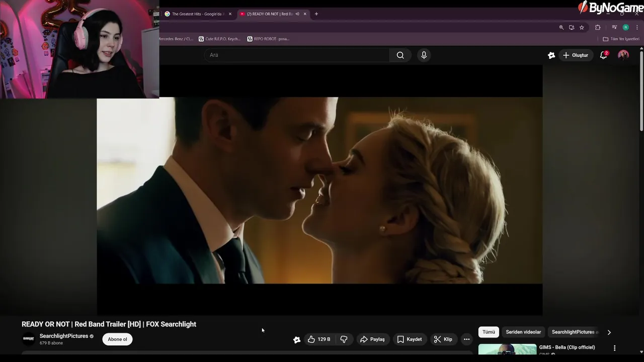Screen dimensions: 644x362
Task: Open the green browser profile icon
Action: pos(626,28)
